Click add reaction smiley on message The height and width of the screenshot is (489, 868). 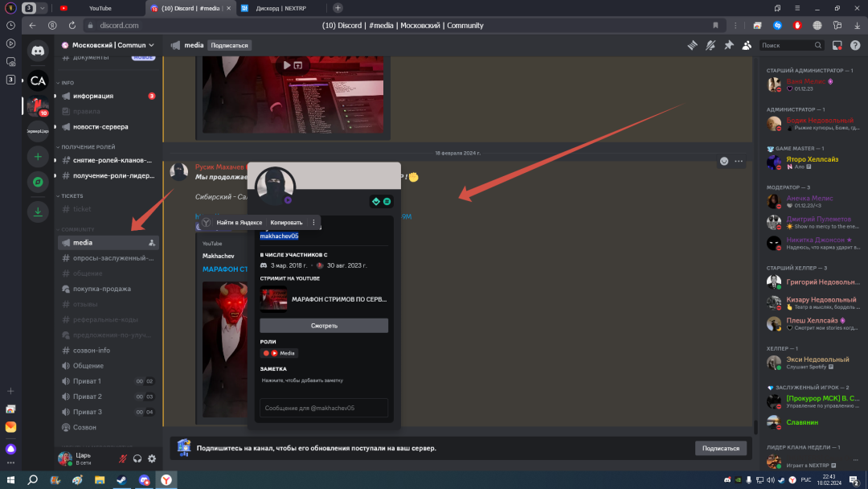coord(724,161)
